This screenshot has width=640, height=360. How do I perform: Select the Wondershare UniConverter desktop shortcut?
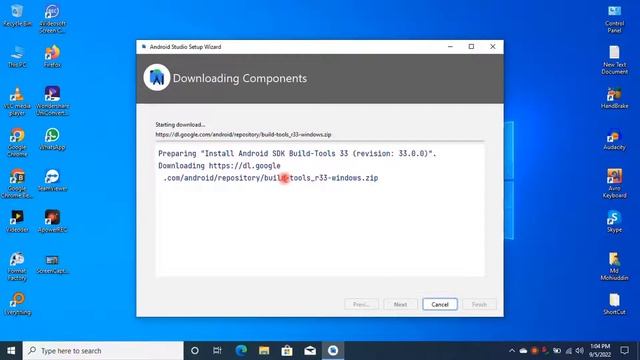coord(52,101)
